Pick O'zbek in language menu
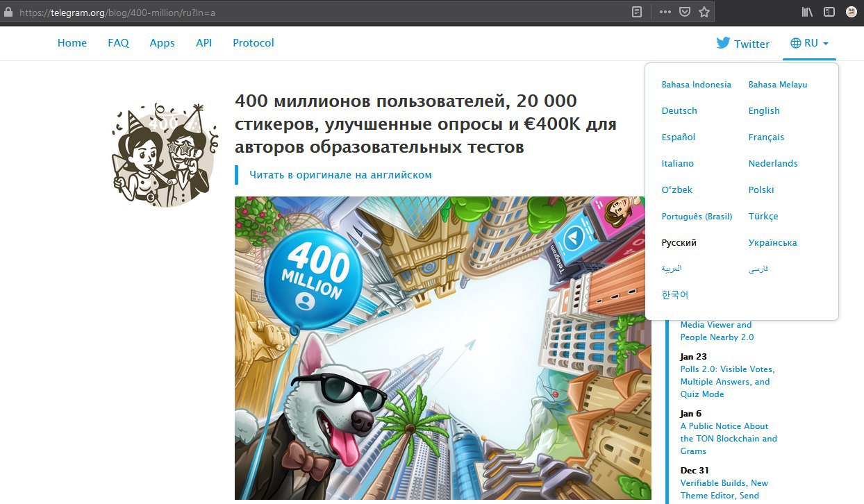 click(677, 190)
